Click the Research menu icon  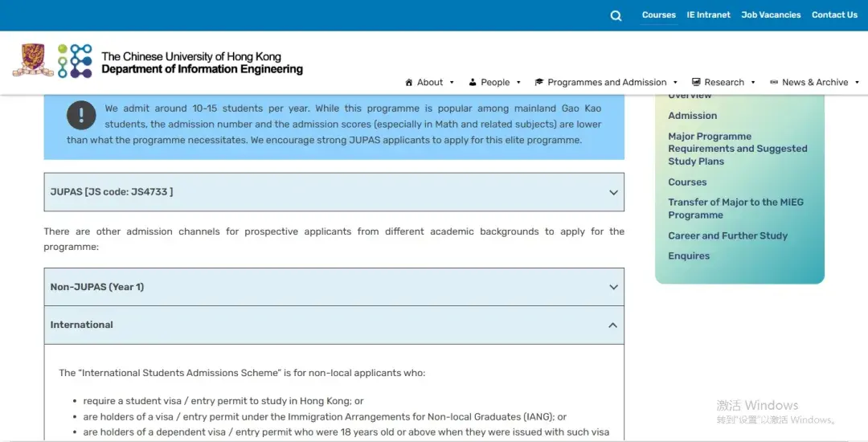pos(696,82)
